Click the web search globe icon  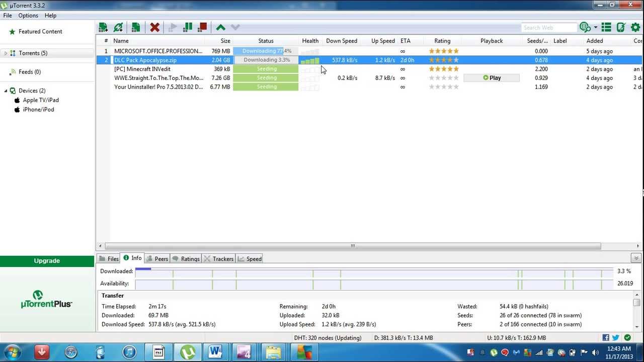pos(585,27)
